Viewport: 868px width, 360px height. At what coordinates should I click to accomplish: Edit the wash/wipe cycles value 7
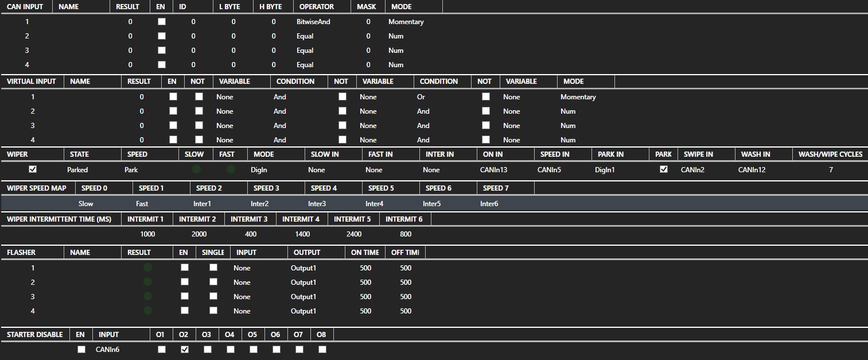coord(831,170)
